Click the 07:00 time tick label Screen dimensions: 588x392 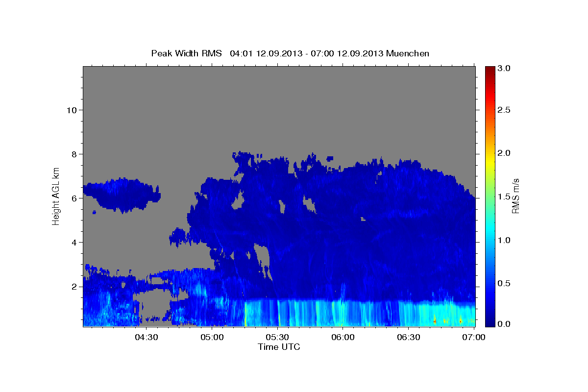point(474,337)
